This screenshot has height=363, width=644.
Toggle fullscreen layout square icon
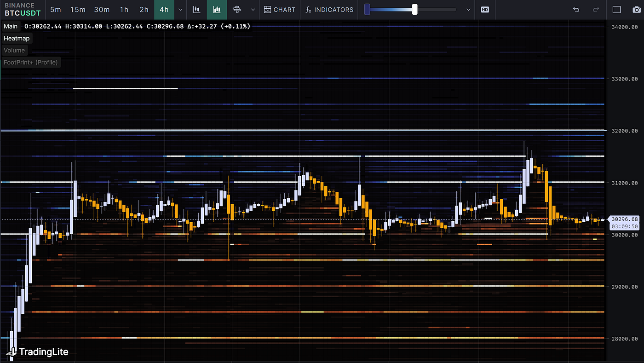[617, 10]
